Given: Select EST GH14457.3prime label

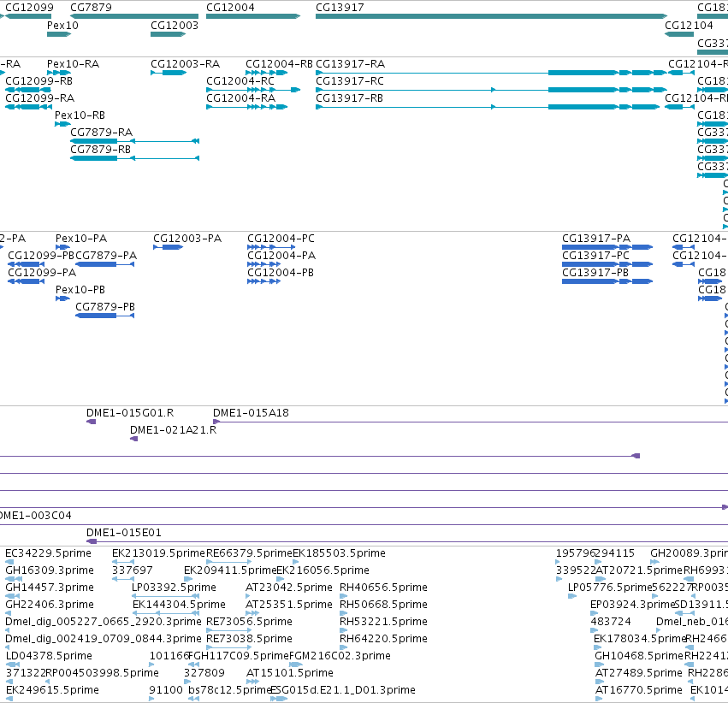Looking at the screenshot, I should point(50,587).
